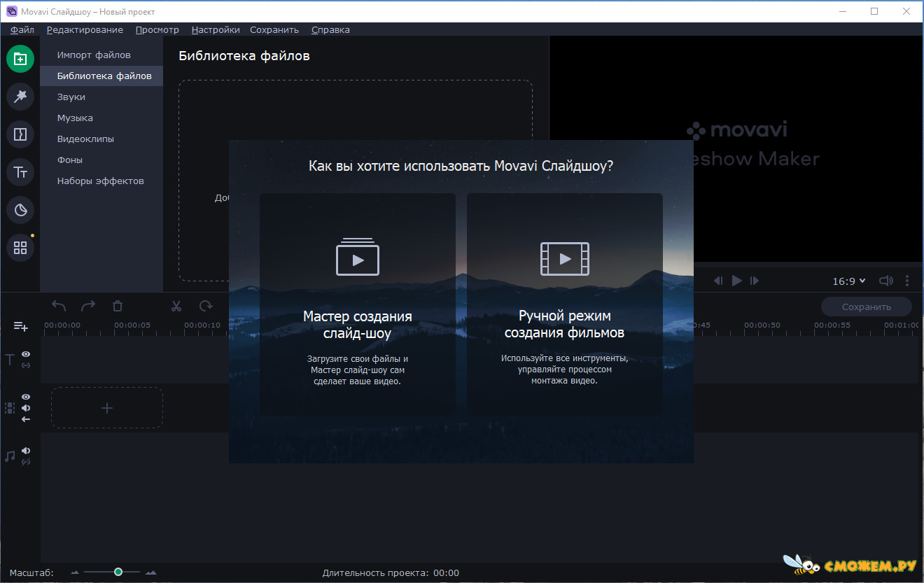Mute the video track speaker
The width and height of the screenshot is (924, 583).
point(26,408)
